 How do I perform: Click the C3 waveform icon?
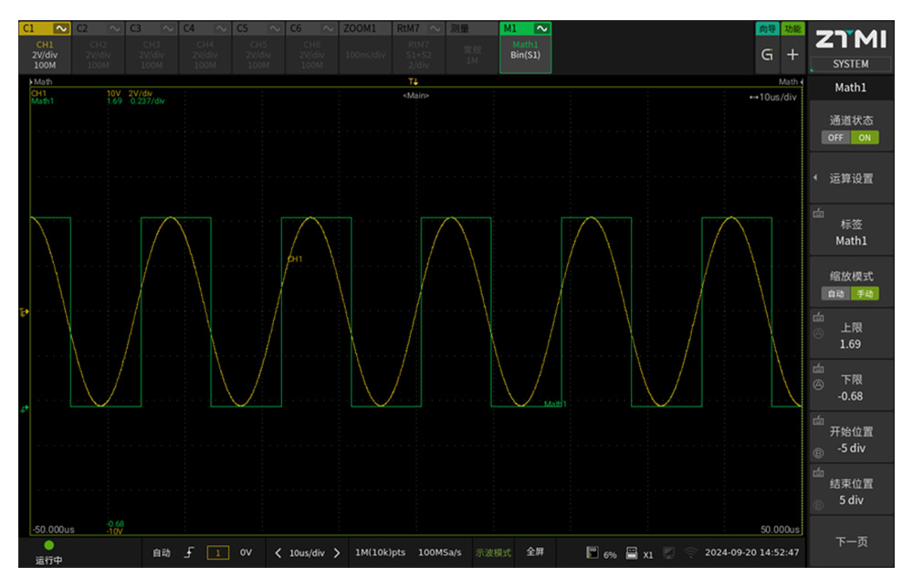[x=168, y=28]
